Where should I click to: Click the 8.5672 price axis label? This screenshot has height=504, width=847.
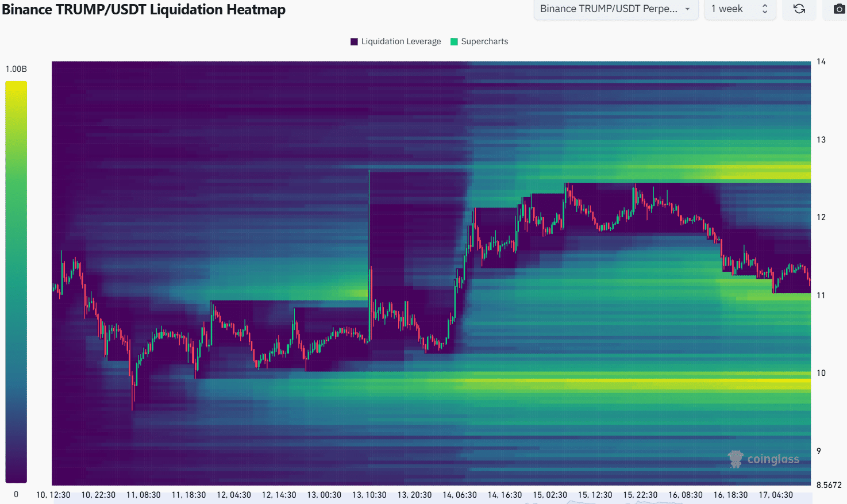click(x=829, y=485)
